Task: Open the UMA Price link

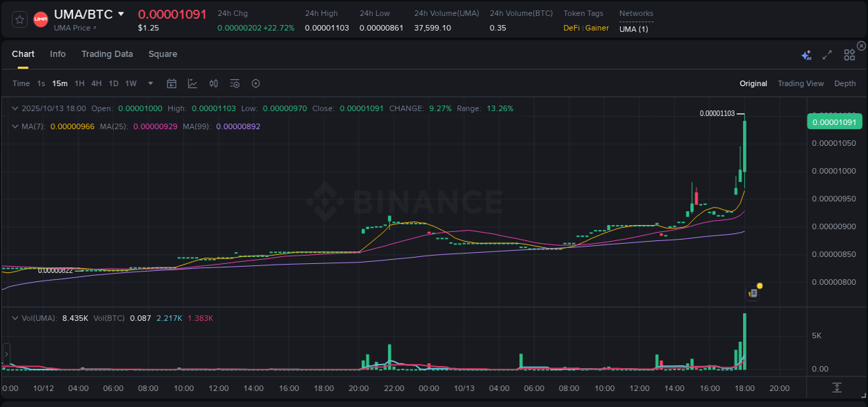Action: tap(74, 28)
